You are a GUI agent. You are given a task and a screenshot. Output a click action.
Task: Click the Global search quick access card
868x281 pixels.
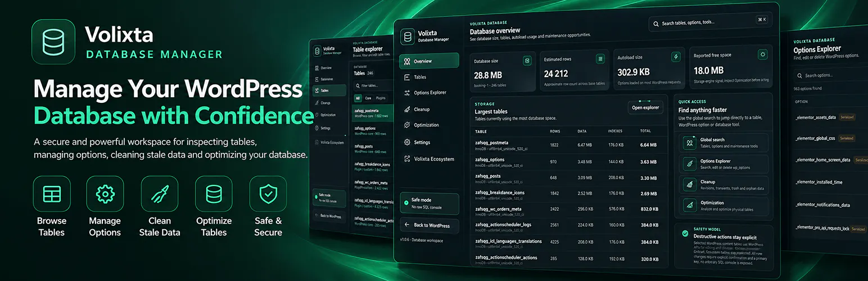pos(723,143)
